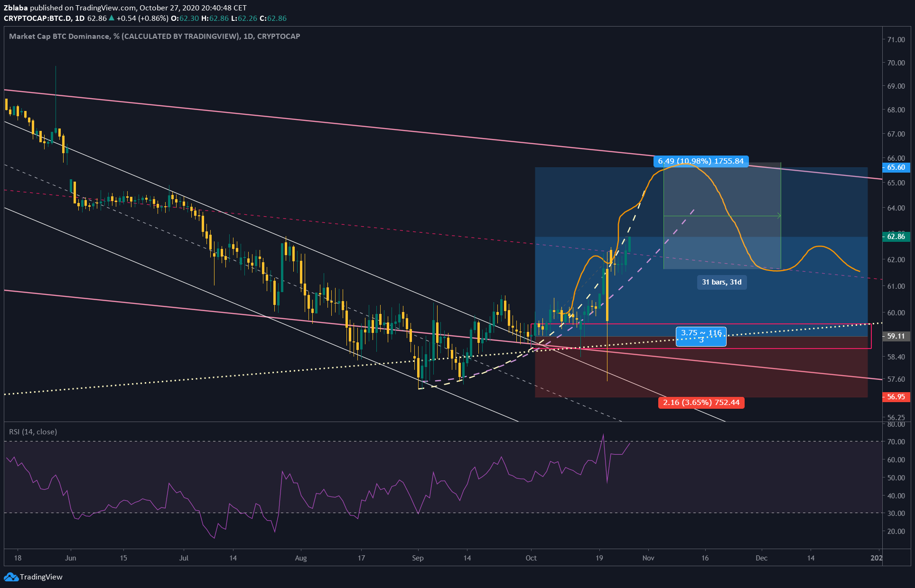Screen dimensions: 915x588
Task: Click the Jul label on time axis
Action: point(184,558)
